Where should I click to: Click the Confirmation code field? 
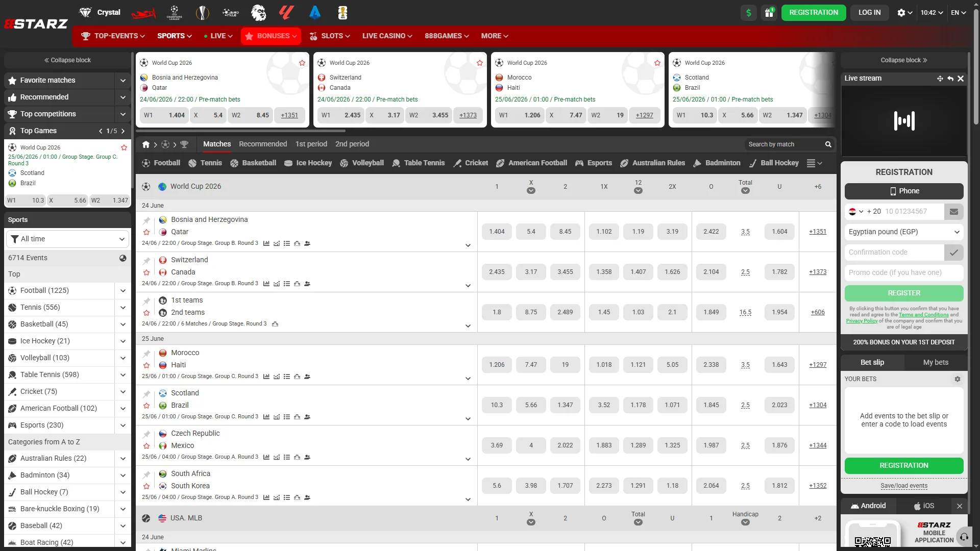point(894,253)
